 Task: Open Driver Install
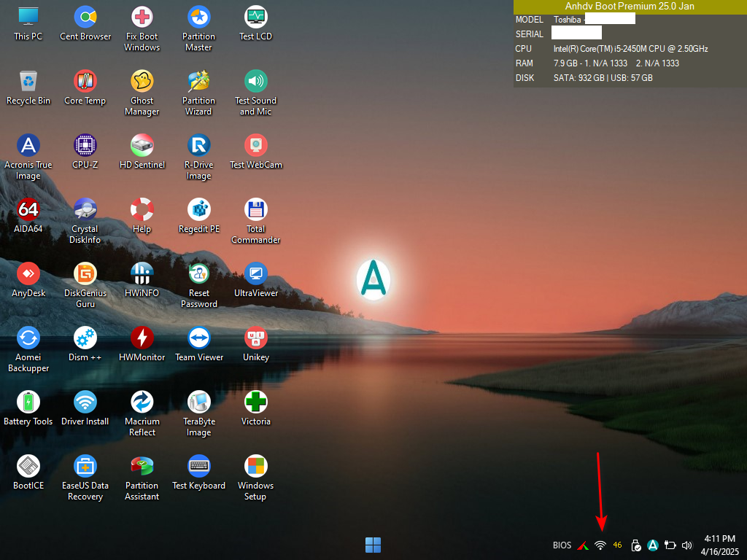(85, 409)
